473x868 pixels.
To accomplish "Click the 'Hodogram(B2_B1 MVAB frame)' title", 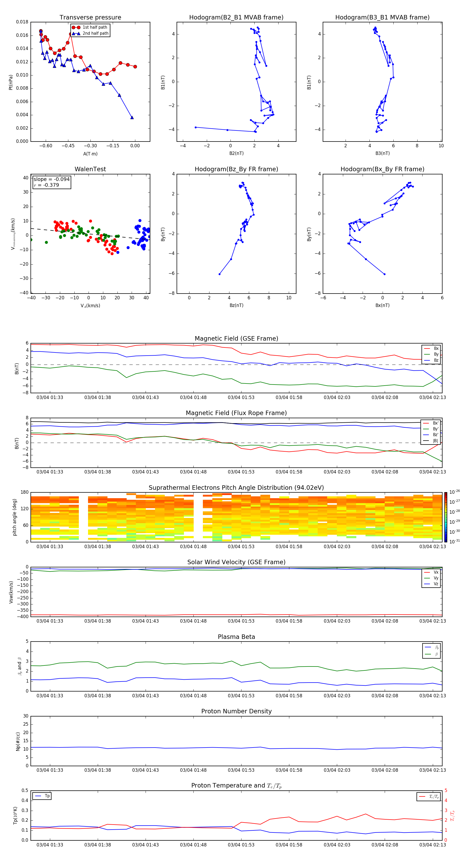I will pos(236,17).
